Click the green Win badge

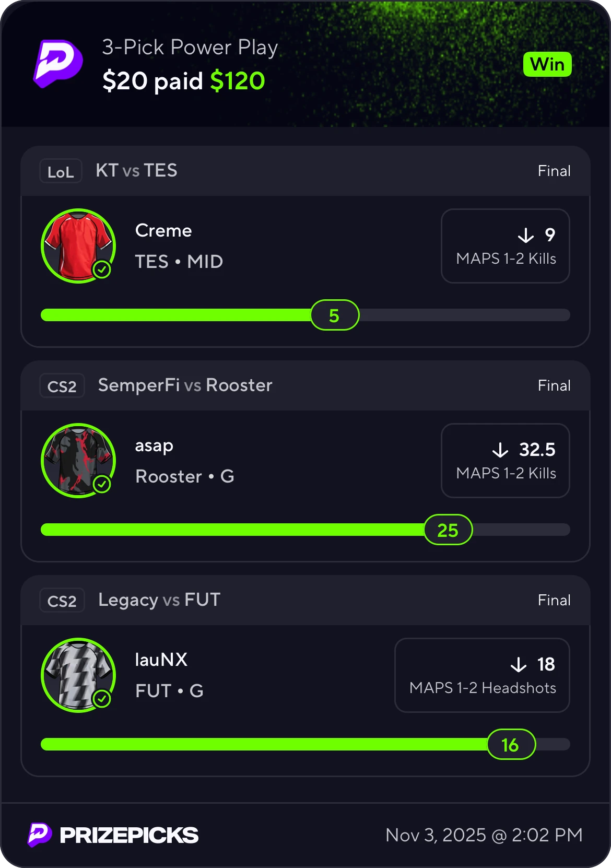click(547, 65)
